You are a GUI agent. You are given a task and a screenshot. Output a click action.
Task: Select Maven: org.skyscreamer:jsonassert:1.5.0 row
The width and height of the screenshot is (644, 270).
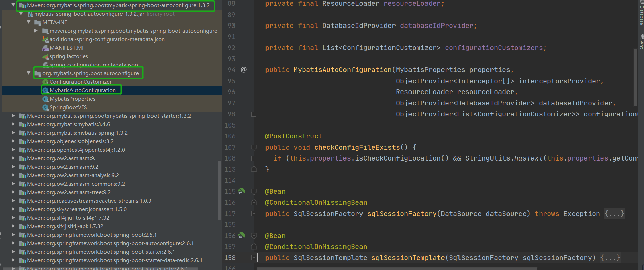(112, 209)
